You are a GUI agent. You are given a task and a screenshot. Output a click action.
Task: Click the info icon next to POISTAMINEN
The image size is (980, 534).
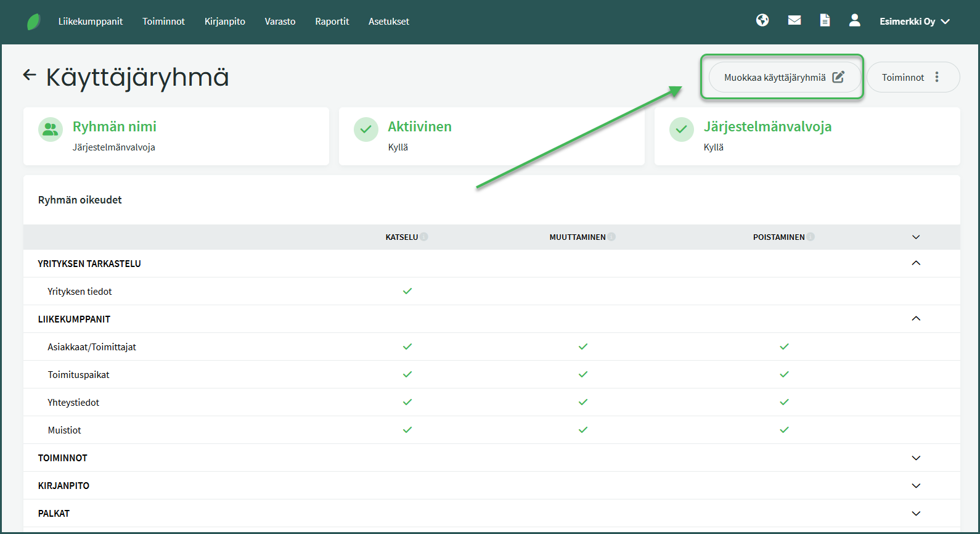(811, 237)
